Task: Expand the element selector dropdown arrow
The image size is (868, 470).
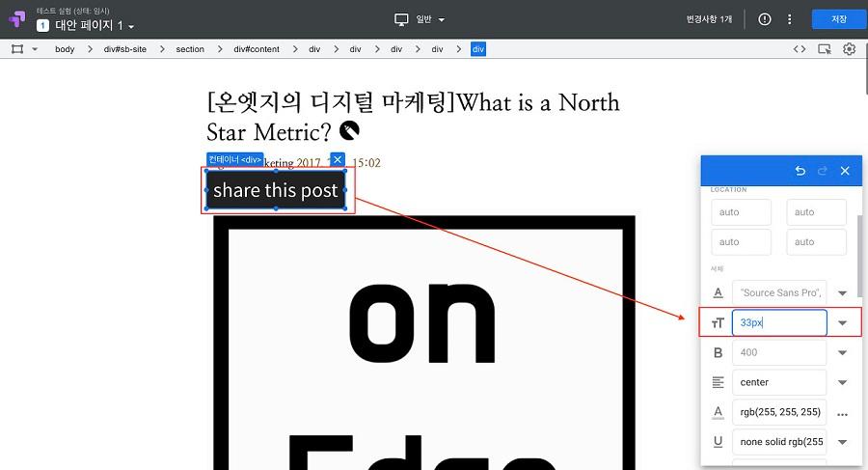Action: coord(35,49)
